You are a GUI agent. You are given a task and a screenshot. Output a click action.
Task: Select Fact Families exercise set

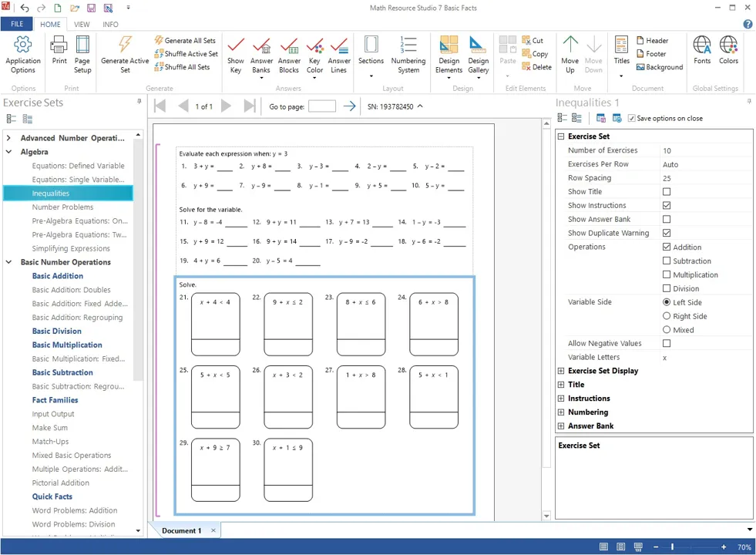(55, 400)
